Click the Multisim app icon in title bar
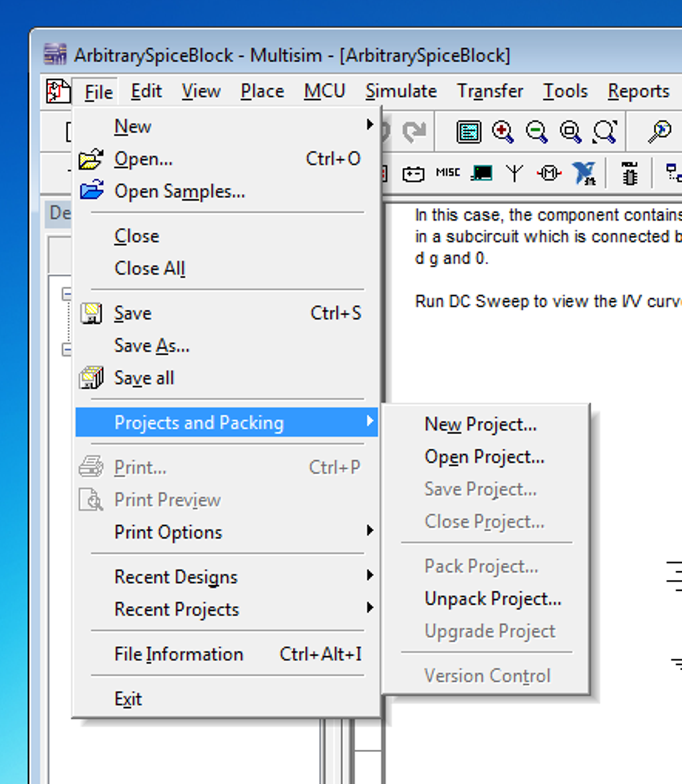The width and height of the screenshot is (682, 784). 55,54
